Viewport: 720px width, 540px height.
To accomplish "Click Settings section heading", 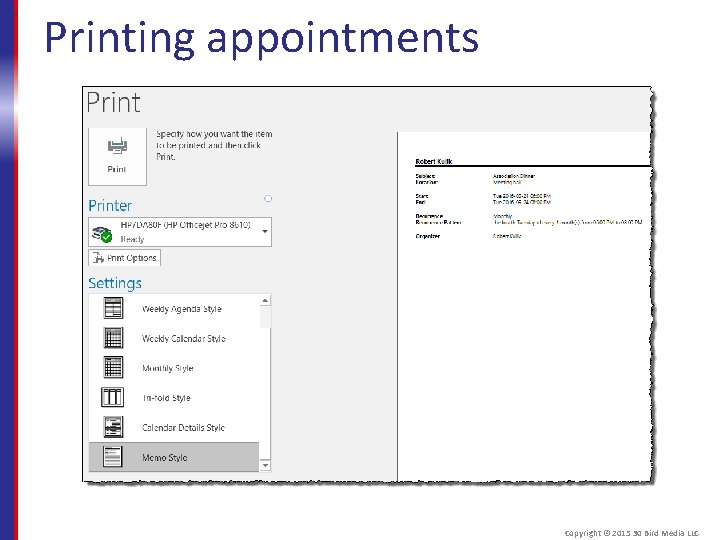I will pos(115,283).
